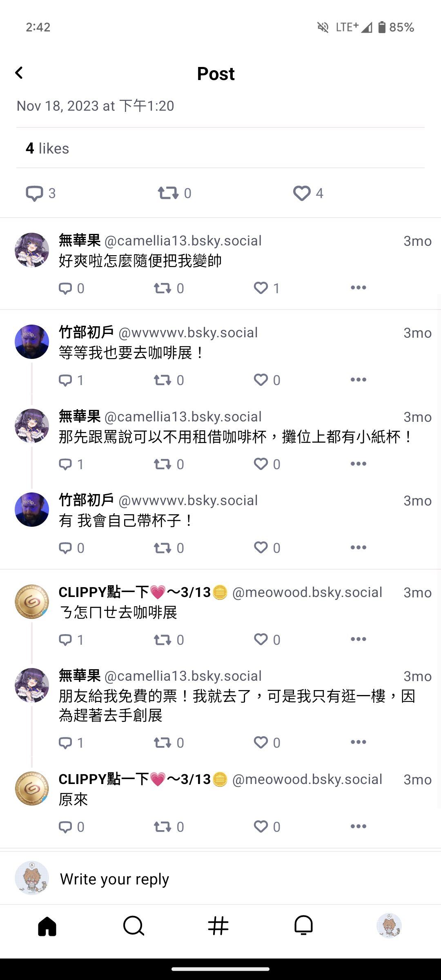Open three-dot menu on ㄋ怎ㄇㄝ去咖啡展 reply

click(x=359, y=639)
